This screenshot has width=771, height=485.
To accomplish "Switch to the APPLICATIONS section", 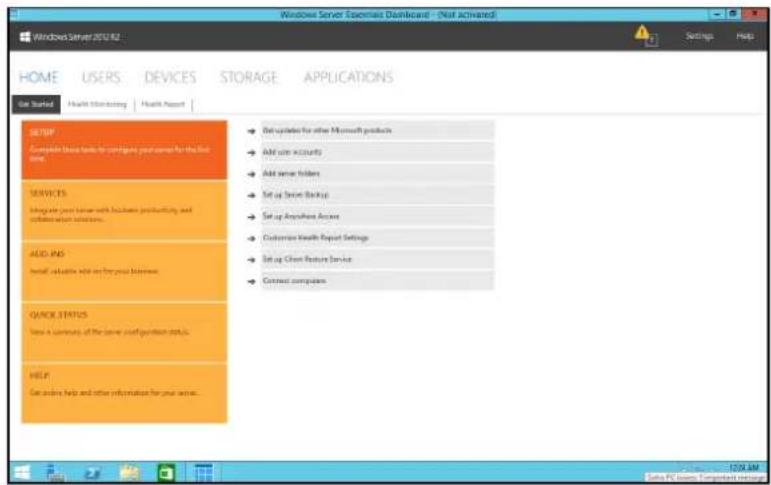I will point(349,77).
